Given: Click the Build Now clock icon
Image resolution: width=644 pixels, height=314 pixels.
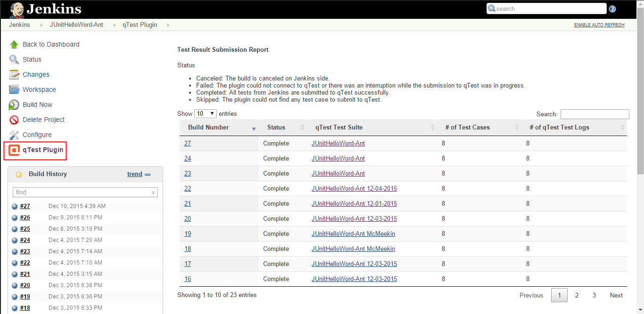Looking at the screenshot, I should [14, 105].
